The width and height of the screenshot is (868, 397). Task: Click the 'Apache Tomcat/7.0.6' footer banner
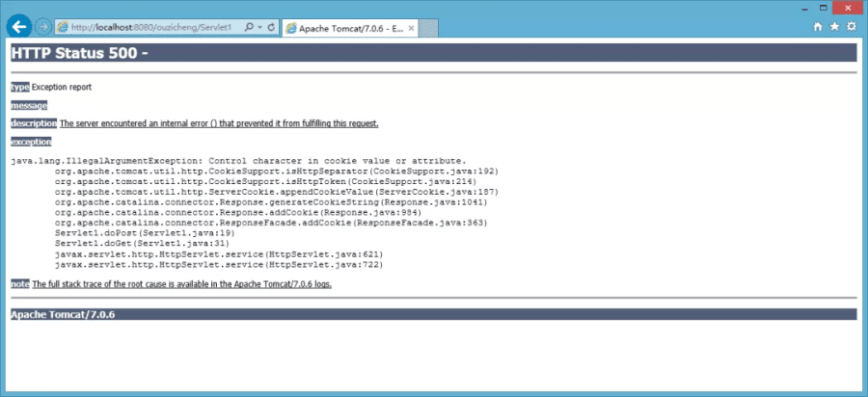433,315
